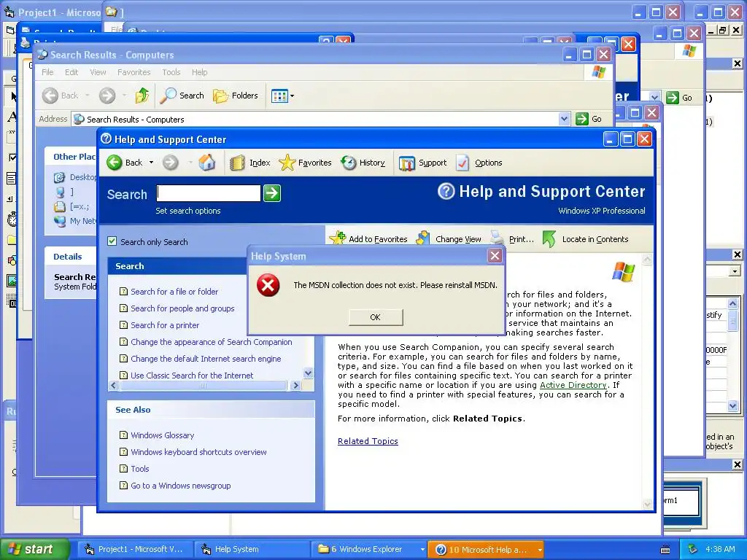Click Folders button in Explorer toolbar

pyautogui.click(x=236, y=96)
